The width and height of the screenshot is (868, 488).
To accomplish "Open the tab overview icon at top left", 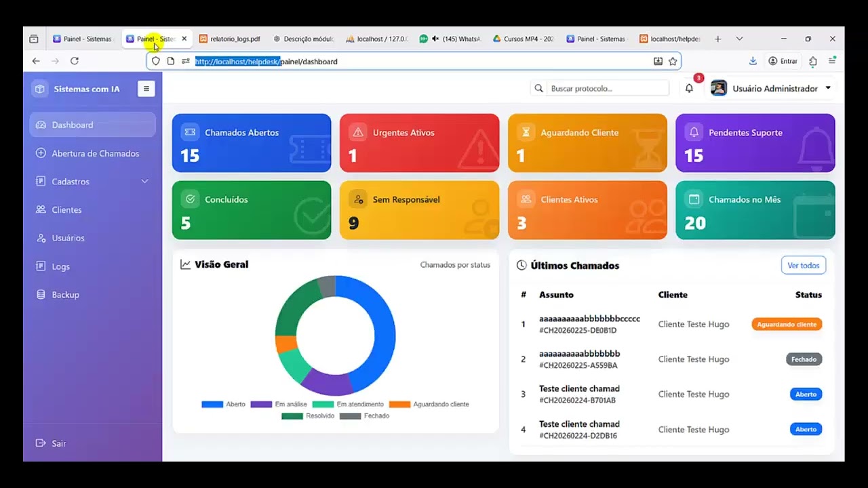I will click(34, 39).
